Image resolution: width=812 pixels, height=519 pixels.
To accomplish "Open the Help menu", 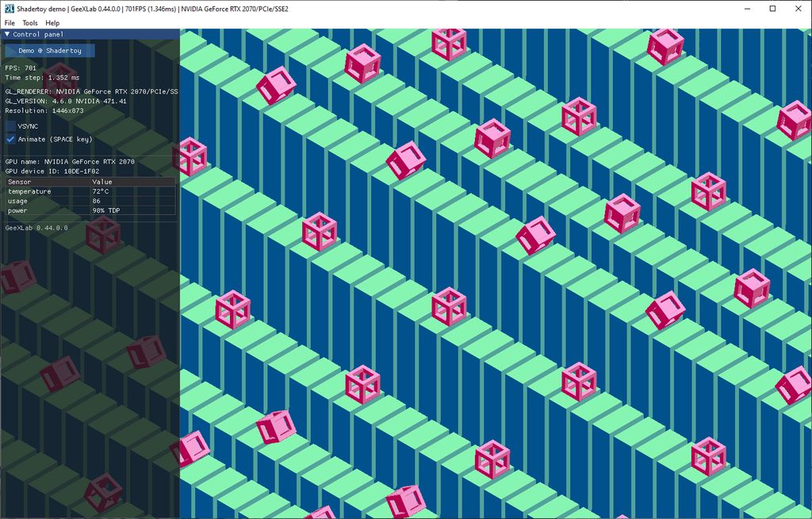I will (52, 23).
